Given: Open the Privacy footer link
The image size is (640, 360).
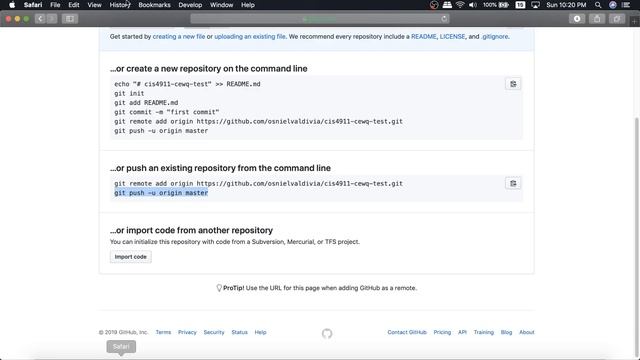Looking at the screenshot, I should click(x=187, y=332).
